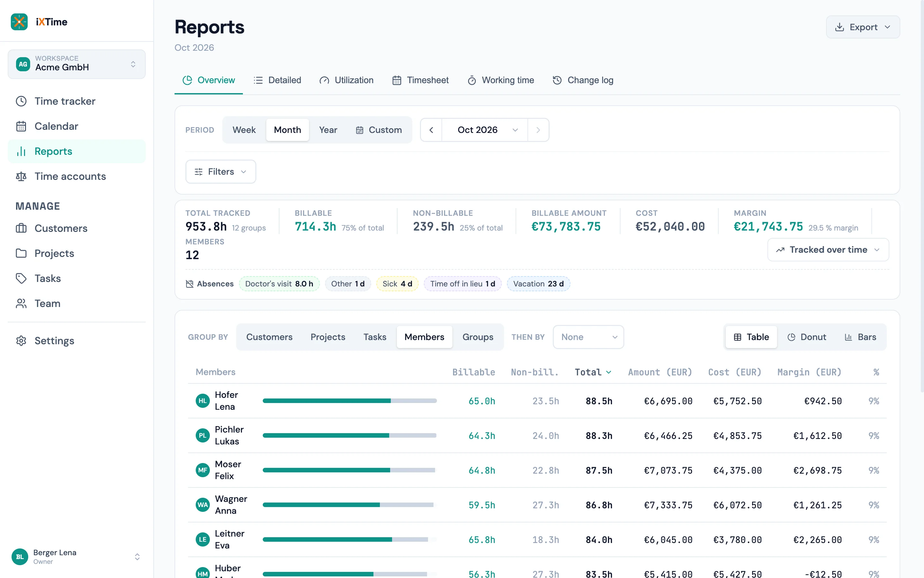The image size is (924, 578).
Task: Open the Detailed tab
Action: click(x=277, y=80)
